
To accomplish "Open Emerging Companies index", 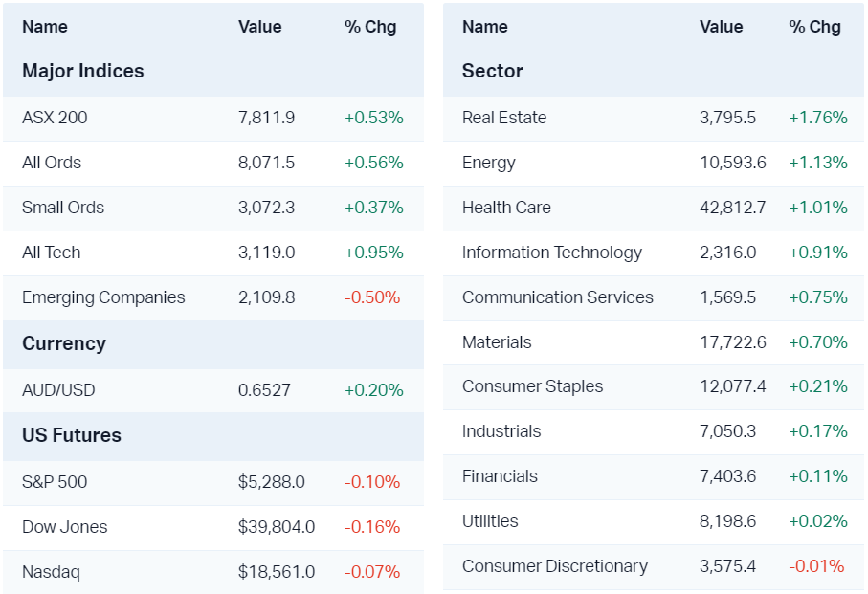I will click(x=103, y=297).
